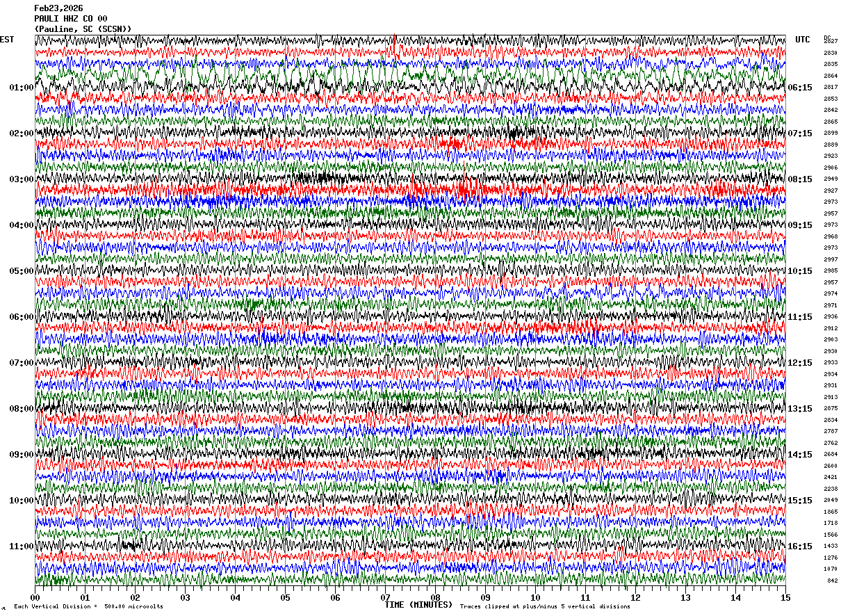The height and width of the screenshot is (616, 841).
Task: Click the 06:00 EST time label
Action: [x=22, y=317]
